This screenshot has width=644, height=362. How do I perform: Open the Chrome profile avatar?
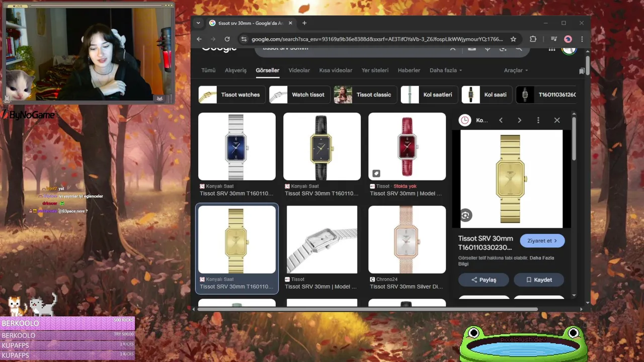point(568,39)
